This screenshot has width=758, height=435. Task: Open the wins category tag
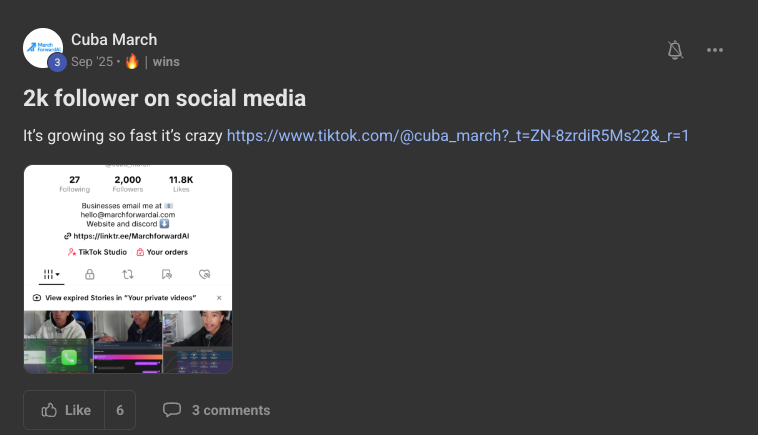(x=166, y=61)
